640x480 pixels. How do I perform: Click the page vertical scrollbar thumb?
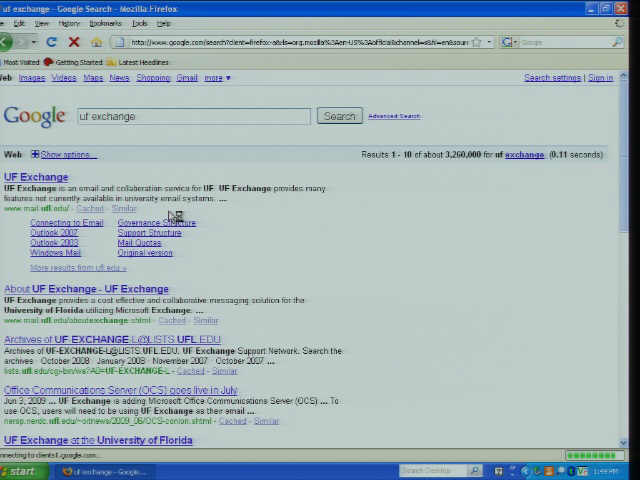(x=623, y=157)
